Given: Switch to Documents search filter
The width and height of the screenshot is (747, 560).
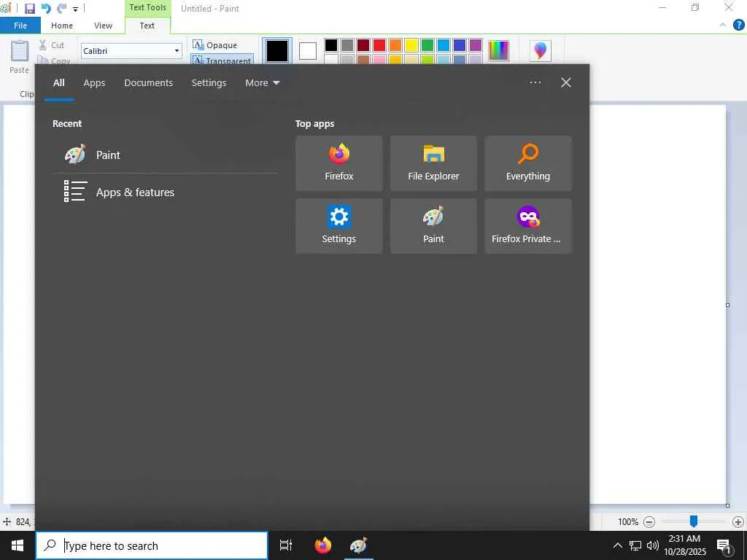Looking at the screenshot, I should point(149,83).
